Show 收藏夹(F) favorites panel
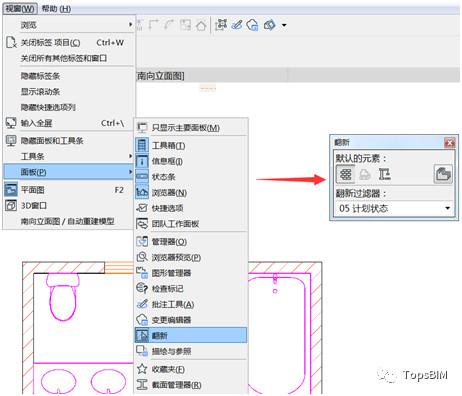Viewport: 462px width, 396px height. coord(191,369)
